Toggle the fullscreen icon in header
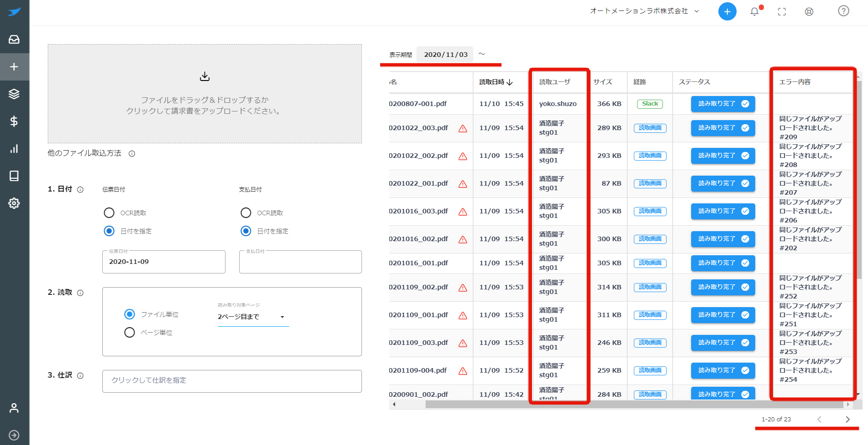 click(x=782, y=12)
